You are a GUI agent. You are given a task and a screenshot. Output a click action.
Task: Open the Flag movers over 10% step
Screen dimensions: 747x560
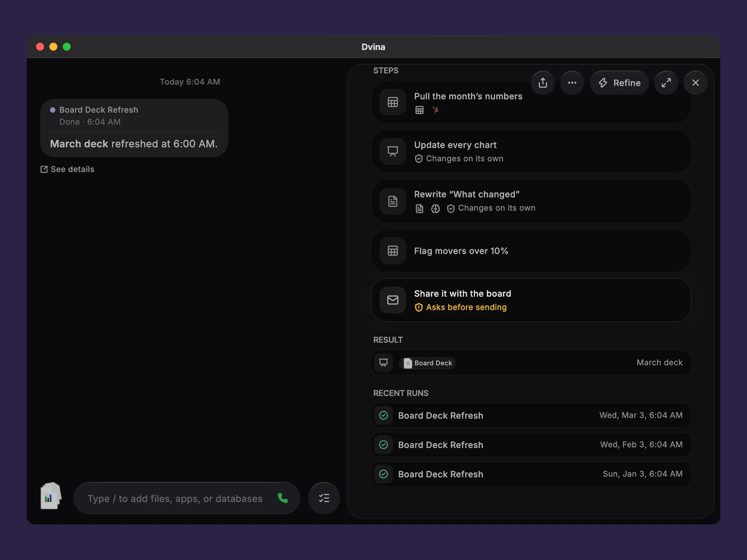531,251
